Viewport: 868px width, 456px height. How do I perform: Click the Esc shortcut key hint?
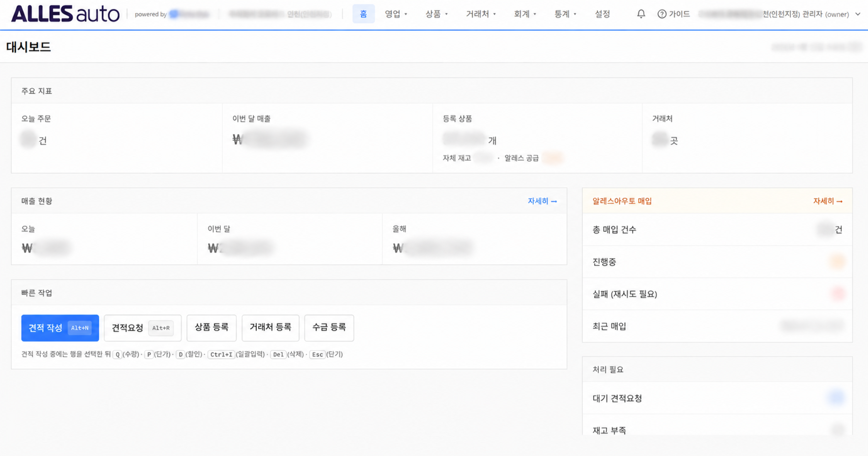pos(317,354)
